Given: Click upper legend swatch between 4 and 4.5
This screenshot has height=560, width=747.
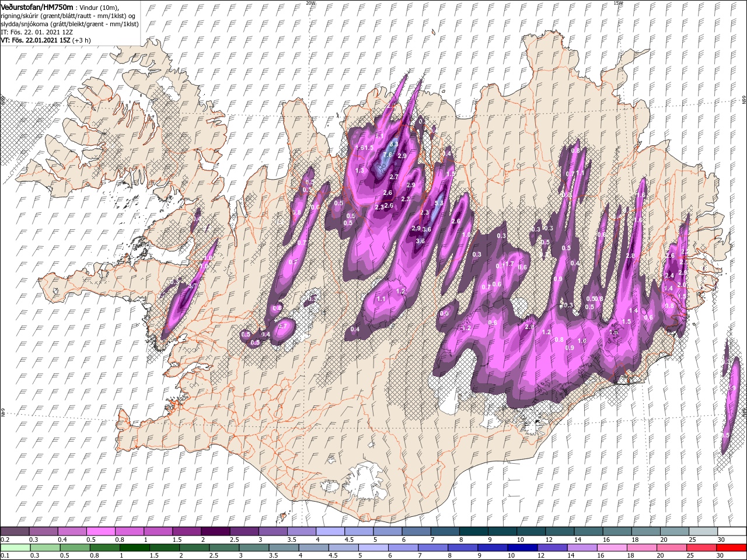Looking at the screenshot, I should click(x=330, y=531).
